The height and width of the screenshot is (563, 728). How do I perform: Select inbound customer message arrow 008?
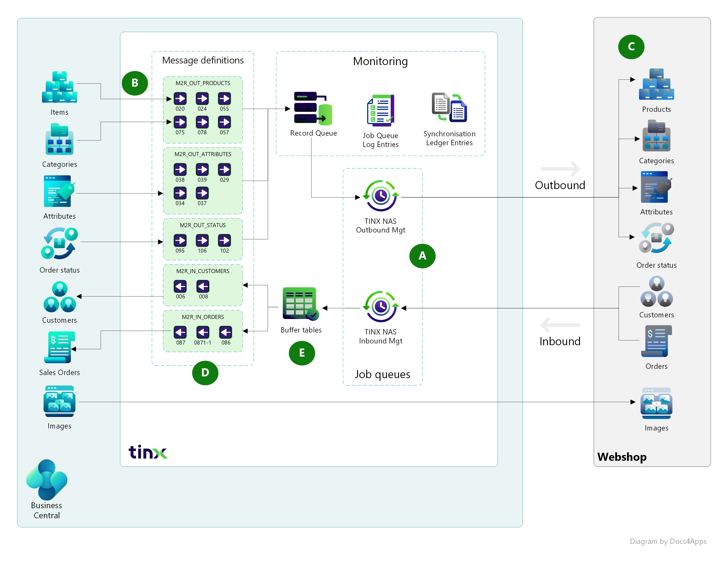203,286
